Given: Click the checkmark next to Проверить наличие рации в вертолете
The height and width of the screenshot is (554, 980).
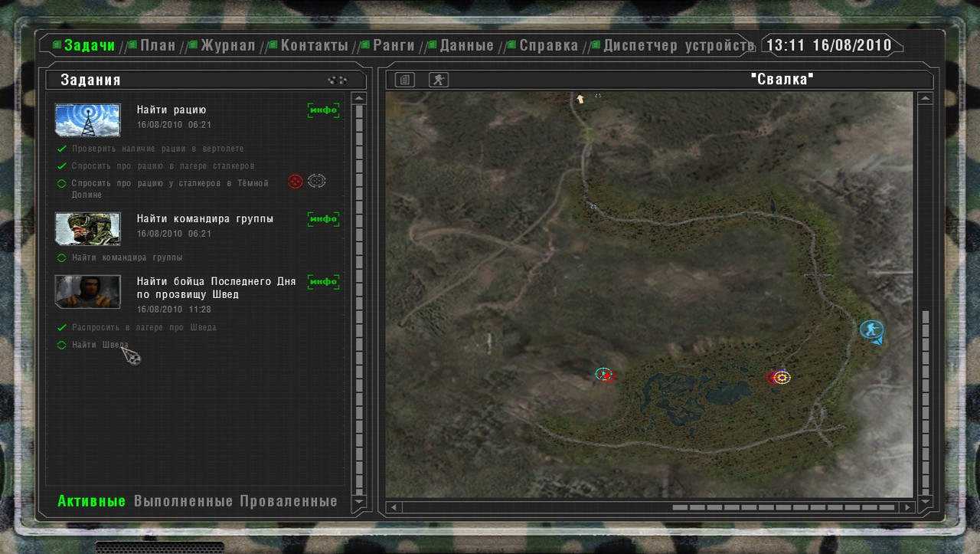Looking at the screenshot, I should (61, 149).
